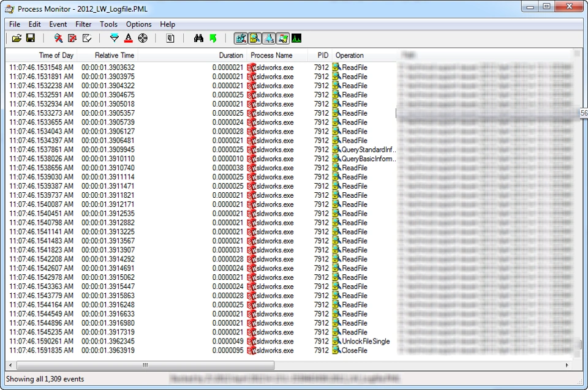Click the Clear display icon
This screenshot has height=390, width=588.
coord(86,38)
